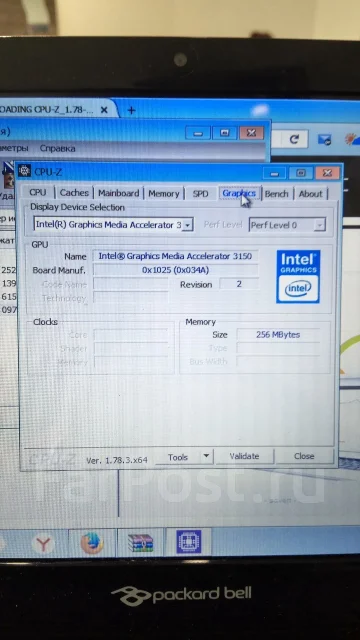This screenshot has height=640, width=360.
Task: Maximize the CPU-Z window
Action: click(x=301, y=173)
